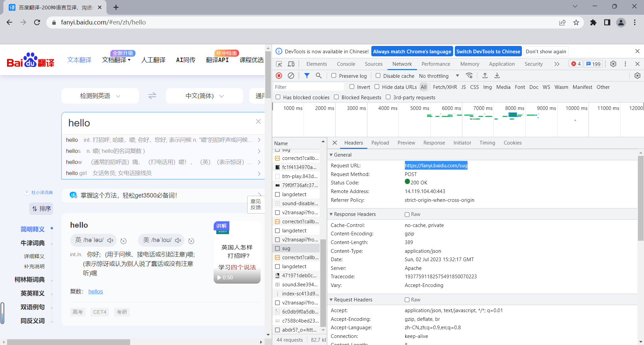Focus the network Filter input

[309, 87]
